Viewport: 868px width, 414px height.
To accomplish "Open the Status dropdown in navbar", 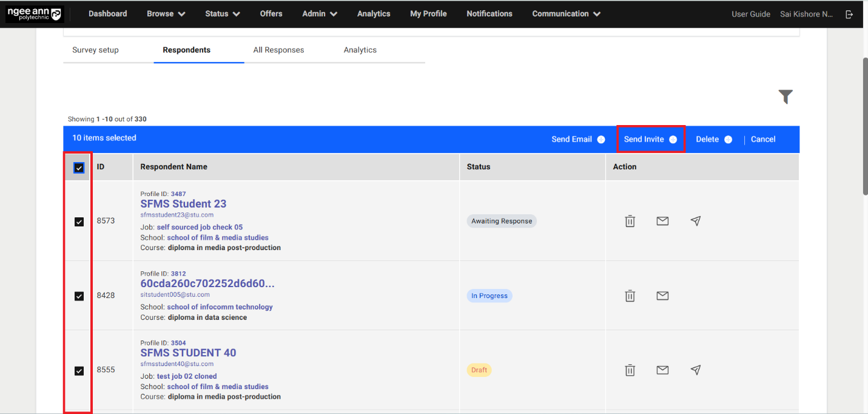I will pyautogui.click(x=222, y=13).
